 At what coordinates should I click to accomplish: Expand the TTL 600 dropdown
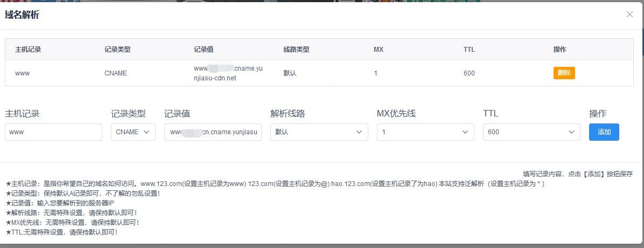coord(531,132)
